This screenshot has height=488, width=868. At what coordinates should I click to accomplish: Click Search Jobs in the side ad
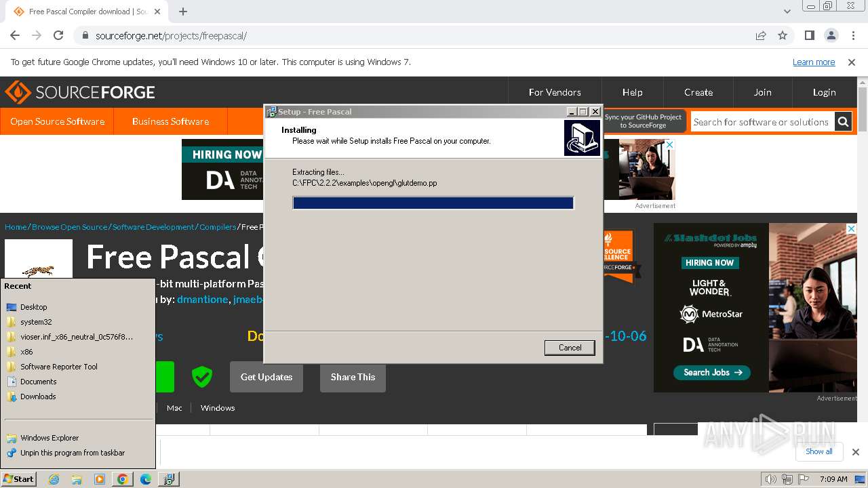click(x=713, y=372)
